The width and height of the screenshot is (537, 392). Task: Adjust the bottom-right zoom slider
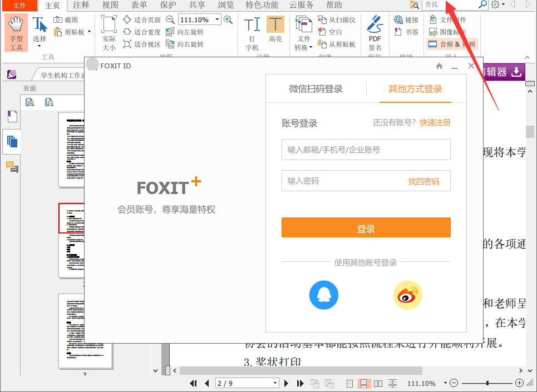487,383
